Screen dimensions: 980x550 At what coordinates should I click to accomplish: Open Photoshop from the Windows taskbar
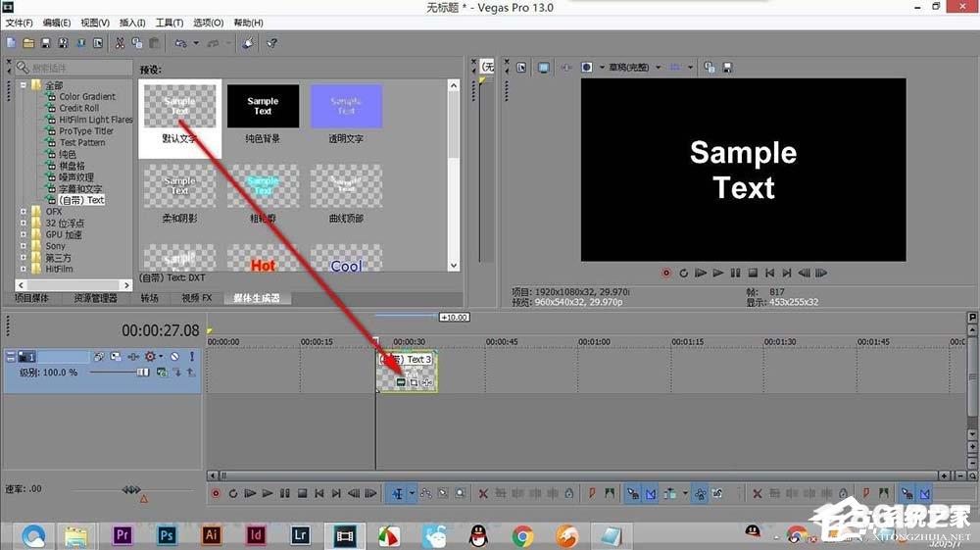point(167,535)
